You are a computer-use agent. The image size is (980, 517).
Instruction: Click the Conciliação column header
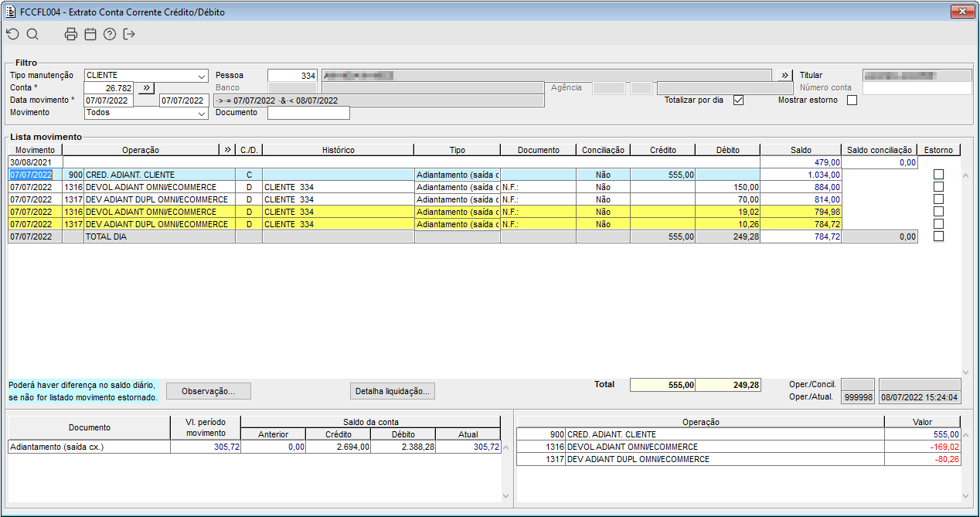pos(603,149)
